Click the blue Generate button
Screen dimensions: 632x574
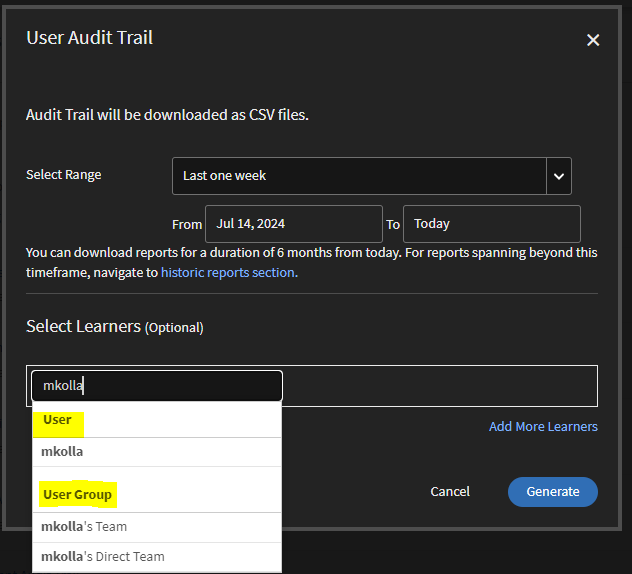[x=552, y=492]
